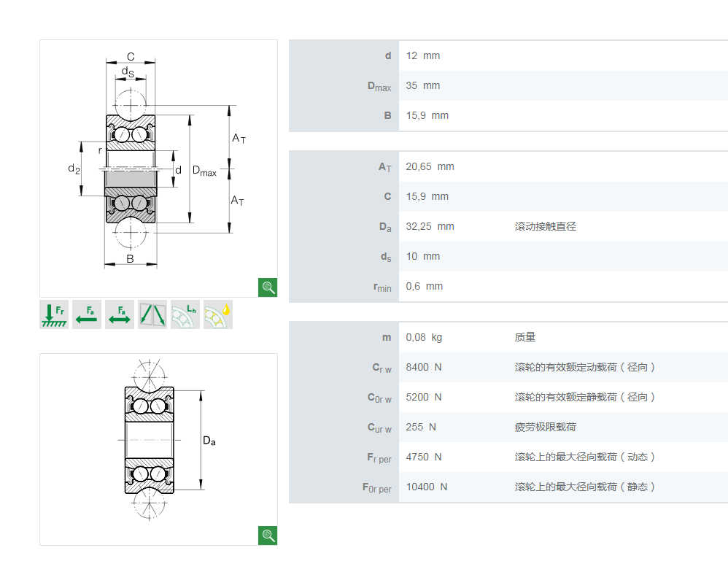This screenshot has height=572, width=728.
Task: Select the single-direction Fa axial load icon
Action: tap(87, 314)
